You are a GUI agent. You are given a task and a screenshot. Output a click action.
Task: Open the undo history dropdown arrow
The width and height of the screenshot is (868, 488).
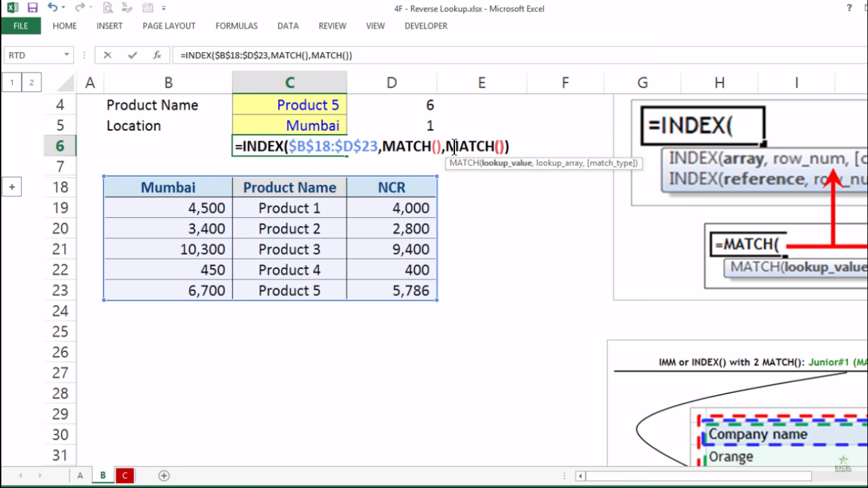pos(64,9)
